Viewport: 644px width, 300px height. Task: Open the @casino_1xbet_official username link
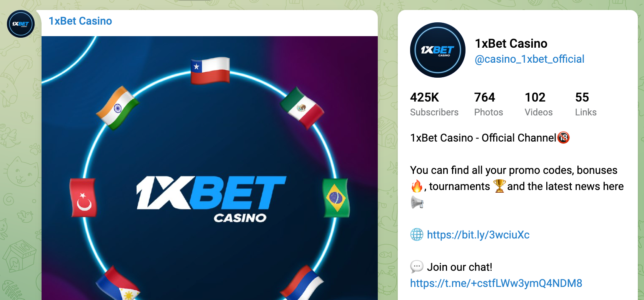(529, 59)
